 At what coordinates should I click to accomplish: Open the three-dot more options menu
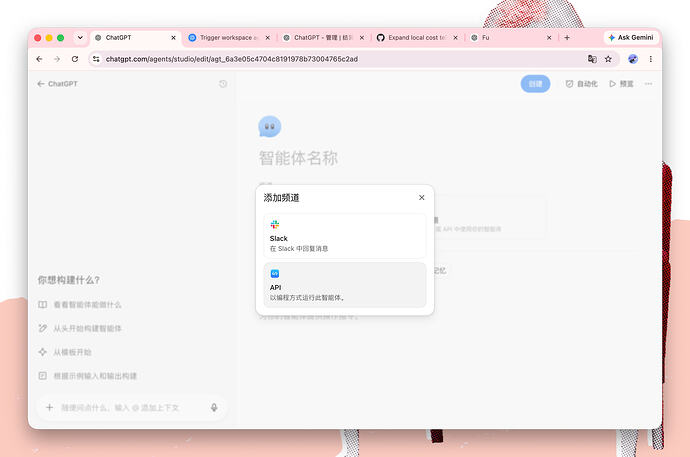(x=648, y=84)
